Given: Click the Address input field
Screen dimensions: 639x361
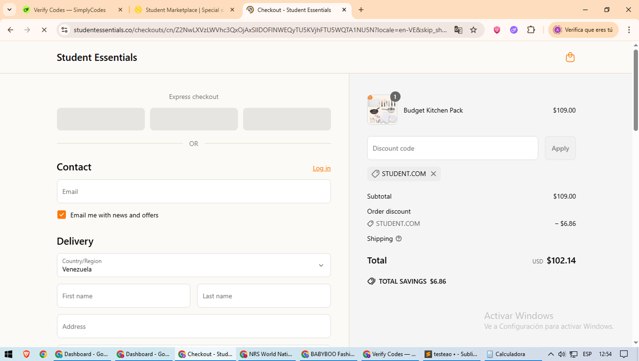Looking at the screenshot, I should (194, 326).
